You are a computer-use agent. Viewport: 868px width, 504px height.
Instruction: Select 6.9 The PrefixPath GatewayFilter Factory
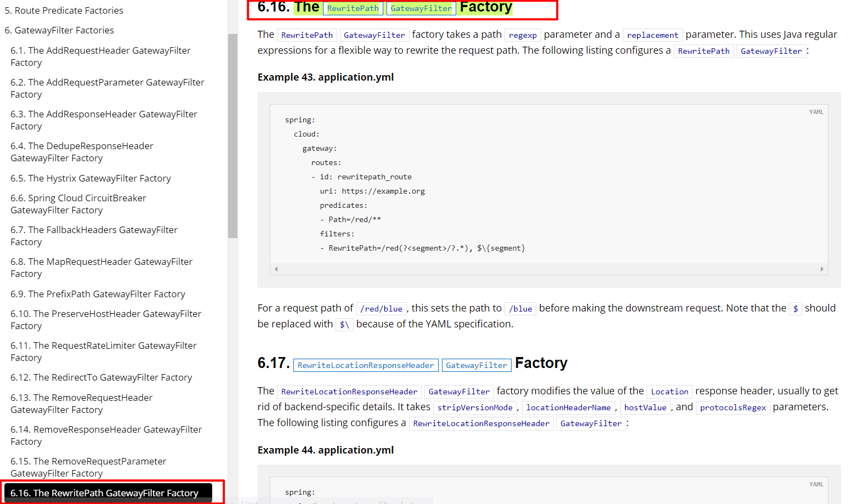coord(98,294)
